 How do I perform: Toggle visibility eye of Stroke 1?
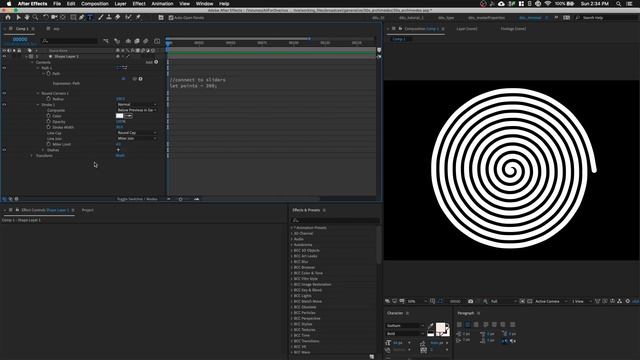click(x=4, y=104)
